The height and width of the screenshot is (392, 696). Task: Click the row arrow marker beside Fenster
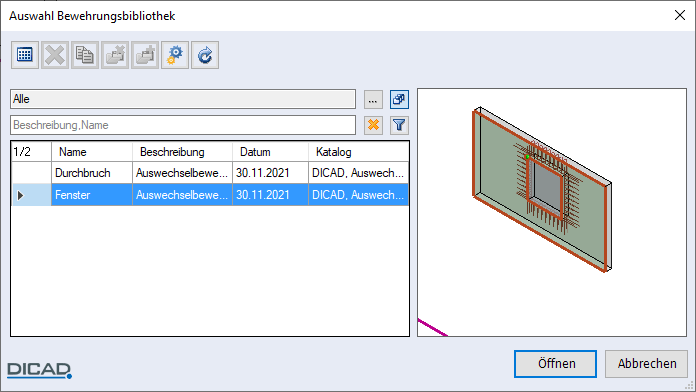[x=20, y=195]
